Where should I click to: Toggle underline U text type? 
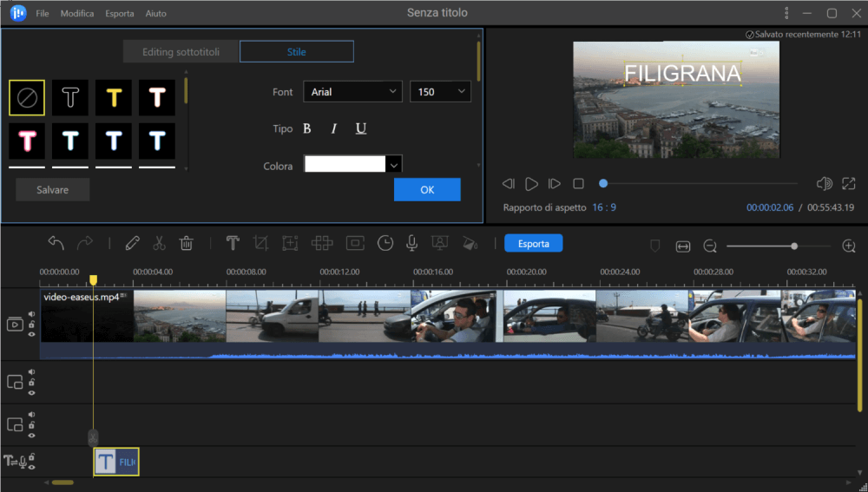(x=361, y=129)
